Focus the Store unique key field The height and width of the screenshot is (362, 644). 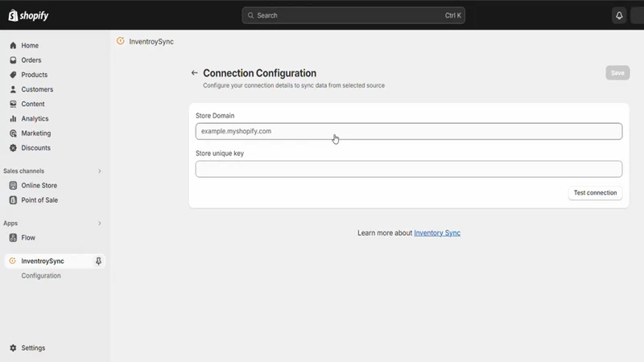[x=409, y=169]
